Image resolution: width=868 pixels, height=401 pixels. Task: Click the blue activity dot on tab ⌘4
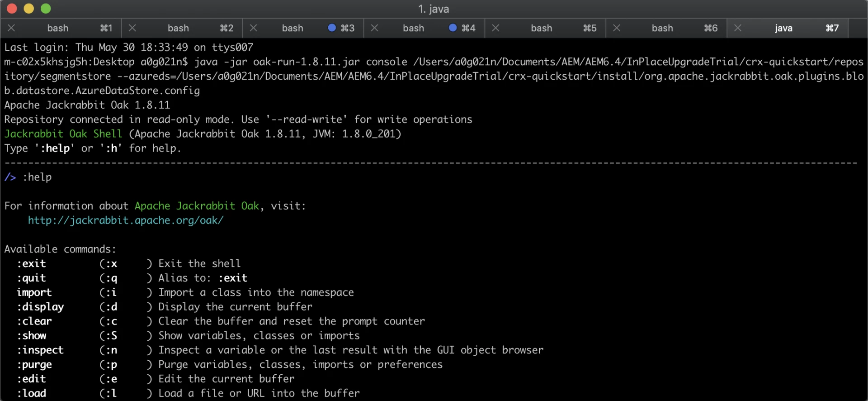(x=453, y=28)
